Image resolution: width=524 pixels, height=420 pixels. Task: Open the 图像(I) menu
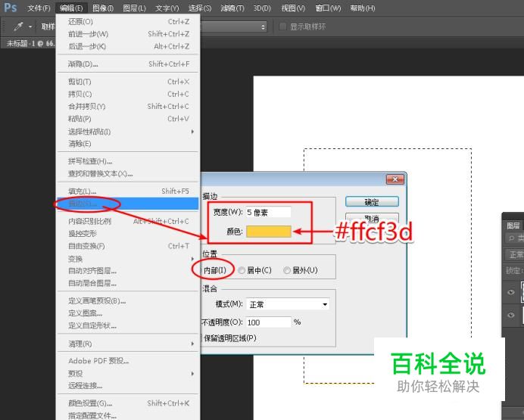(103, 8)
